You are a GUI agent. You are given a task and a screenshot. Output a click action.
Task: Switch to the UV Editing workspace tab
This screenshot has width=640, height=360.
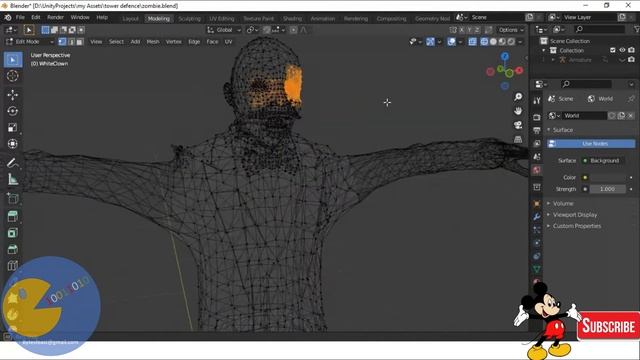[222, 18]
